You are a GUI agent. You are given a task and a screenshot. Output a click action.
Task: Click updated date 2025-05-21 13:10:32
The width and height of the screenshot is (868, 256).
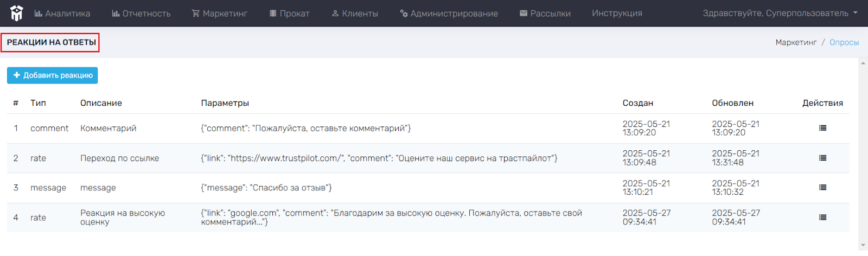pos(736,188)
